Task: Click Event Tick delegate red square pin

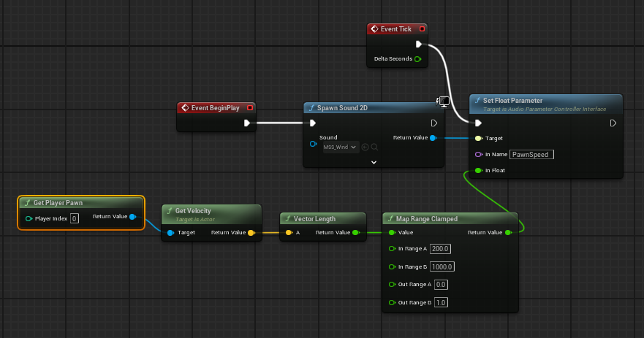Action: click(422, 28)
